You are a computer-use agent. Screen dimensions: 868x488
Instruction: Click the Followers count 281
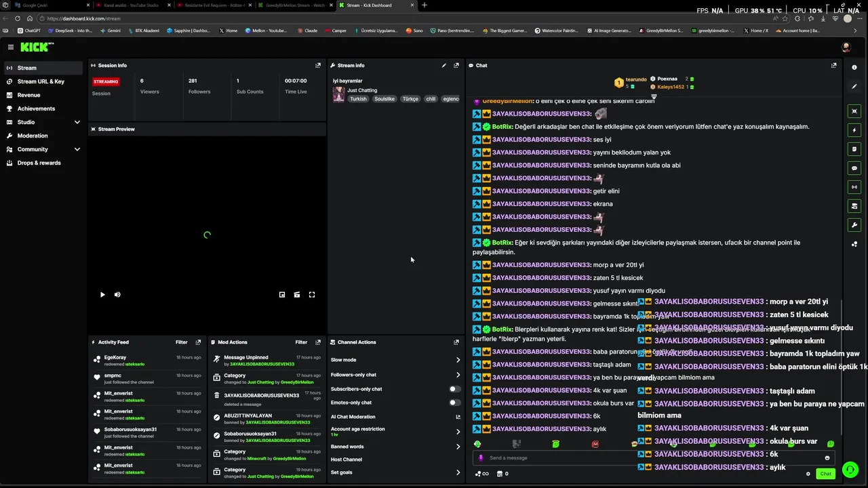[193, 81]
